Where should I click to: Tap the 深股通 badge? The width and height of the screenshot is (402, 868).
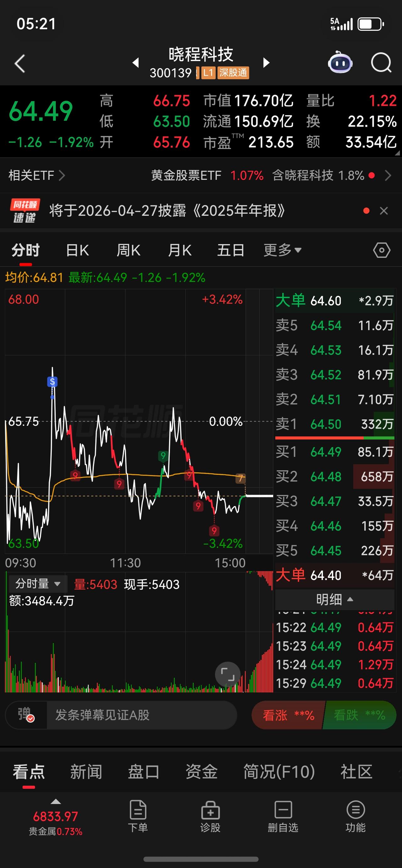tap(233, 73)
